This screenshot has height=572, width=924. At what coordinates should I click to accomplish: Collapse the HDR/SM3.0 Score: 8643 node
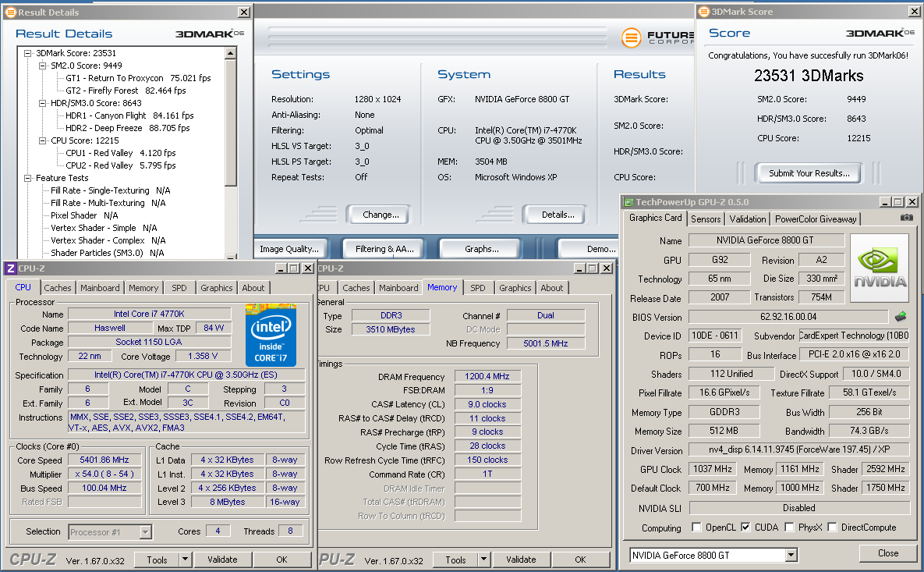(x=42, y=103)
